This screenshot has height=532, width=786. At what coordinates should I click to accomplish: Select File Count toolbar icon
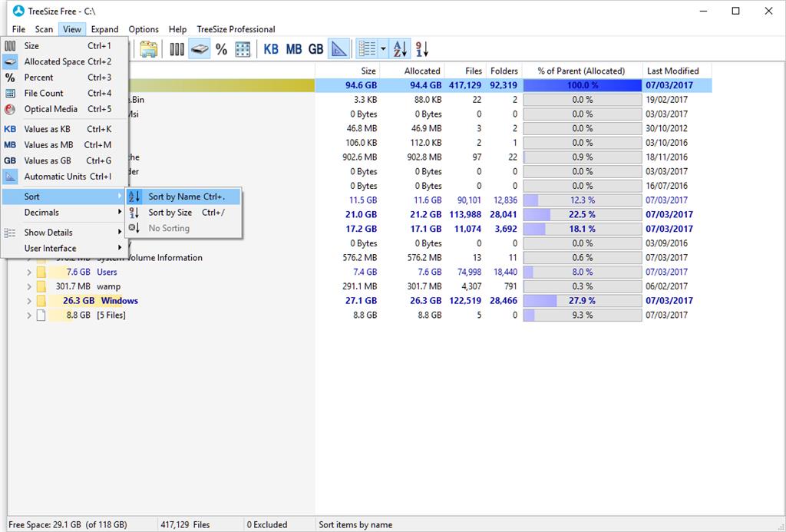pyautogui.click(x=243, y=49)
